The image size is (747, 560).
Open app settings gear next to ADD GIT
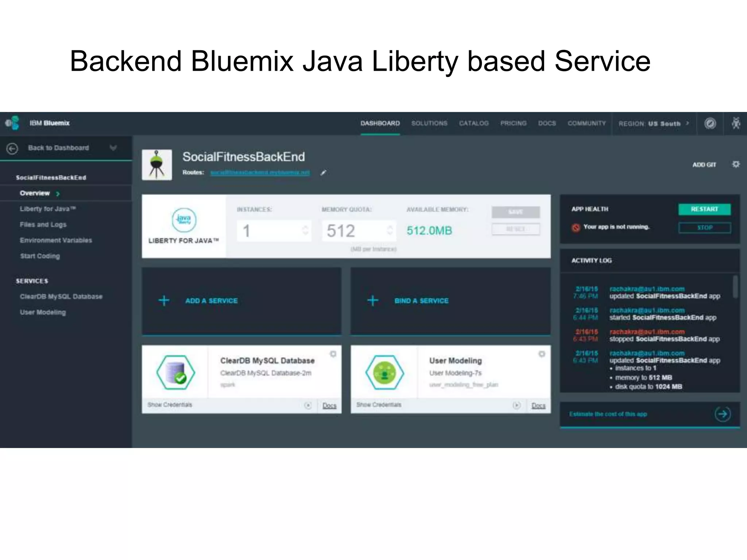[736, 164]
